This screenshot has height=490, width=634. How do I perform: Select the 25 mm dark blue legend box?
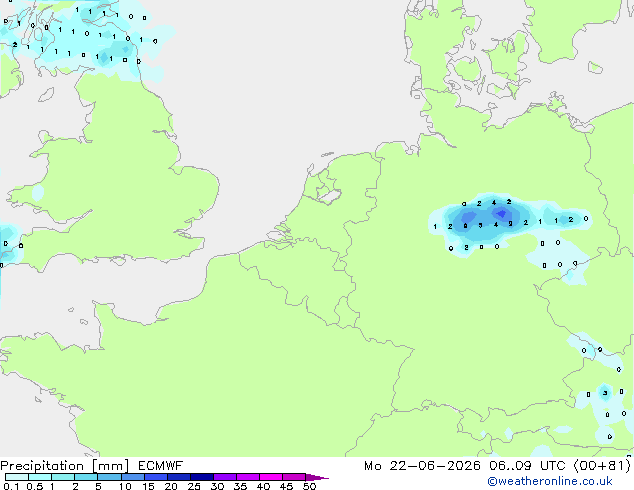[201, 477]
